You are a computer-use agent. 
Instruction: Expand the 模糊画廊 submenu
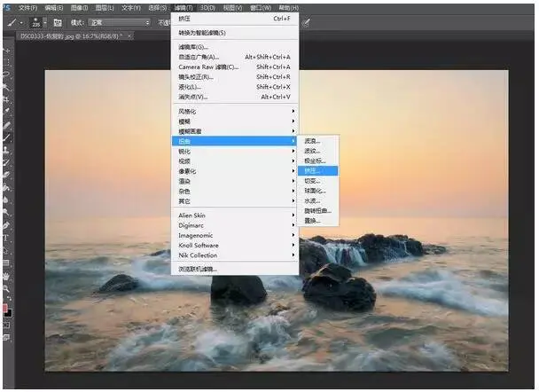click(x=235, y=131)
